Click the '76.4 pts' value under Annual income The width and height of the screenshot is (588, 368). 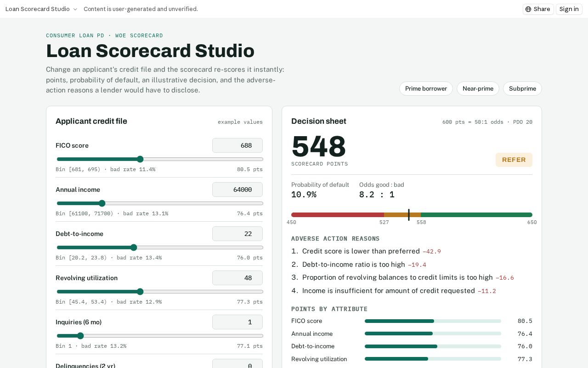point(250,213)
